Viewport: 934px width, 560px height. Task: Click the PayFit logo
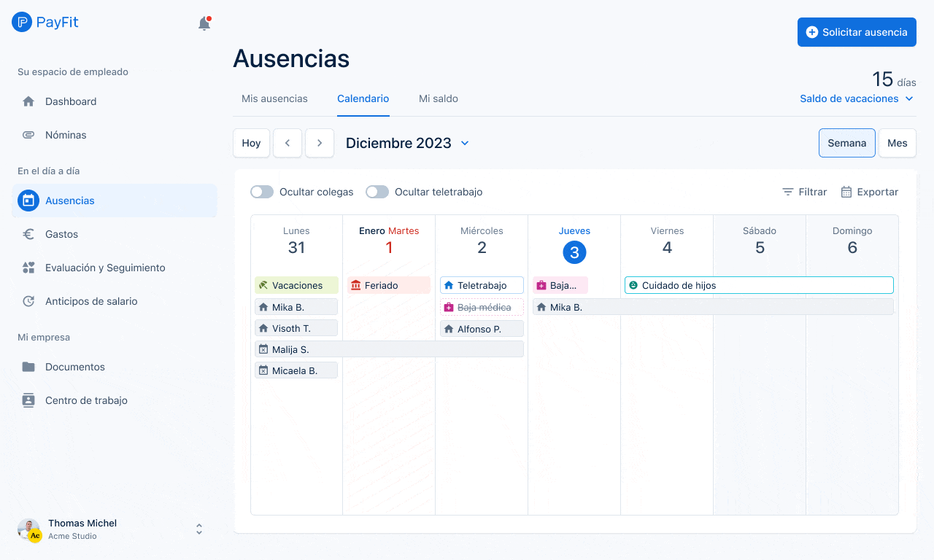tap(45, 22)
